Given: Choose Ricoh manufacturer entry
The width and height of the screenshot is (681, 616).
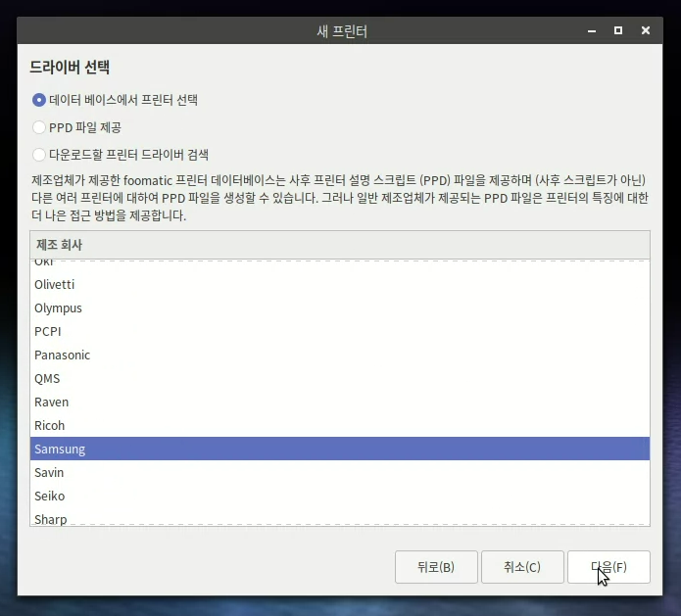Looking at the screenshot, I should [x=340, y=425].
